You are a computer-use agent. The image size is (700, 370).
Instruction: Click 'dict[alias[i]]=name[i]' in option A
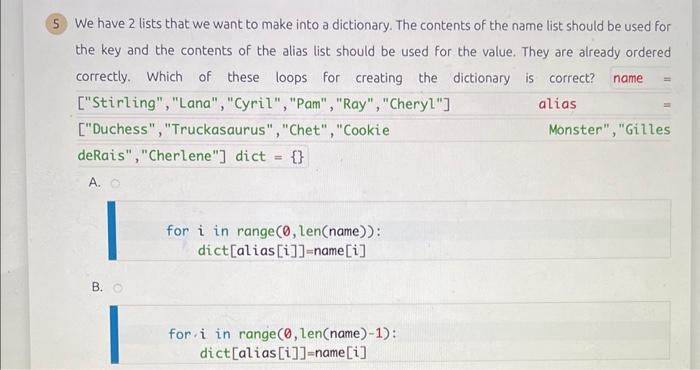point(282,251)
